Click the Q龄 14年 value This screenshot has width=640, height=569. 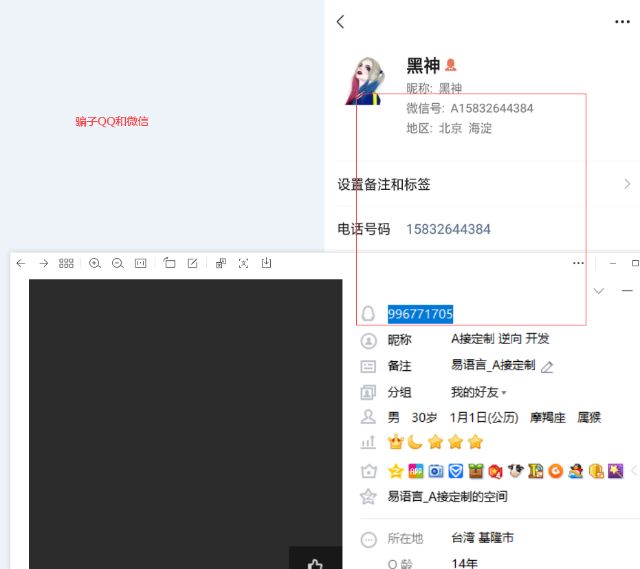(464, 563)
